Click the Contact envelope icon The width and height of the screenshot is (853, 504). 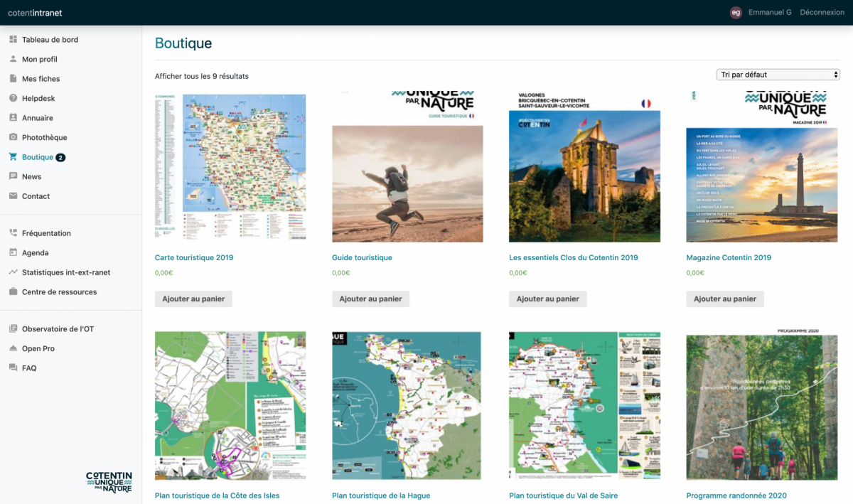point(14,196)
